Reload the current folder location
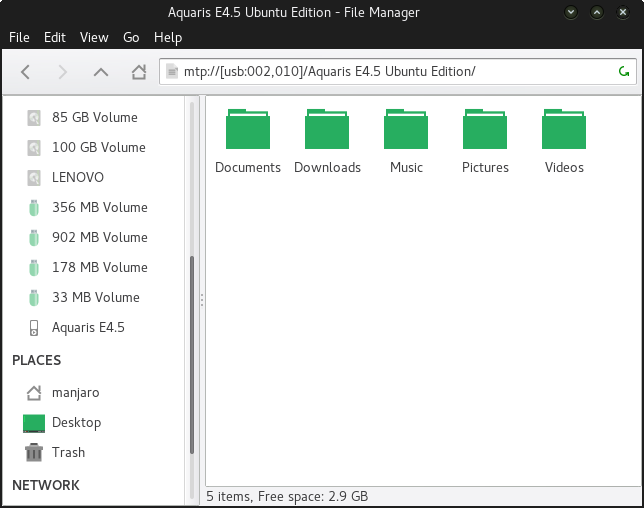 [624, 72]
